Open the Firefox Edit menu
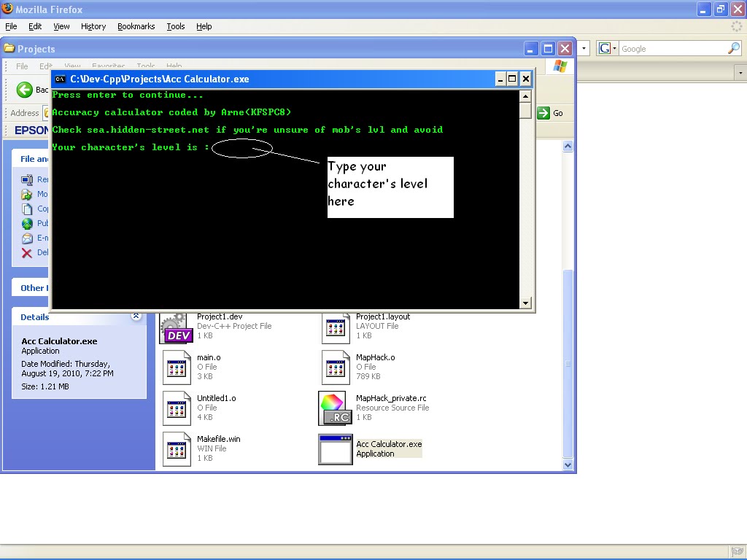This screenshot has width=747, height=560. [x=35, y=27]
